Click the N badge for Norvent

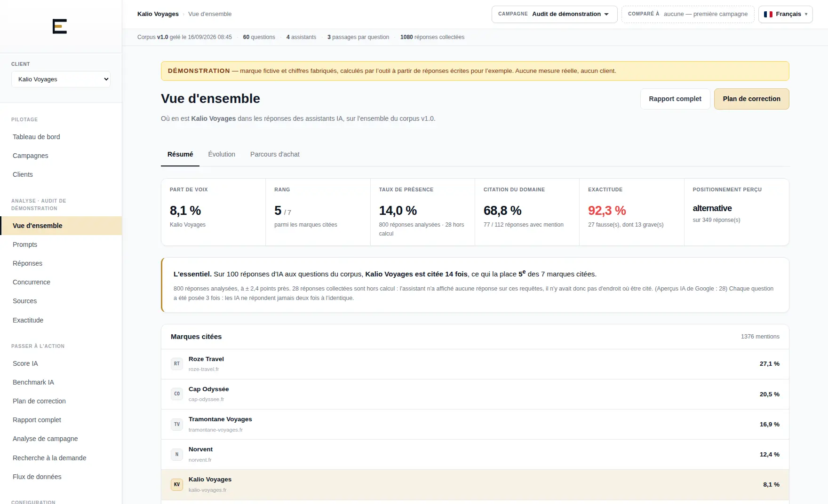click(x=177, y=454)
